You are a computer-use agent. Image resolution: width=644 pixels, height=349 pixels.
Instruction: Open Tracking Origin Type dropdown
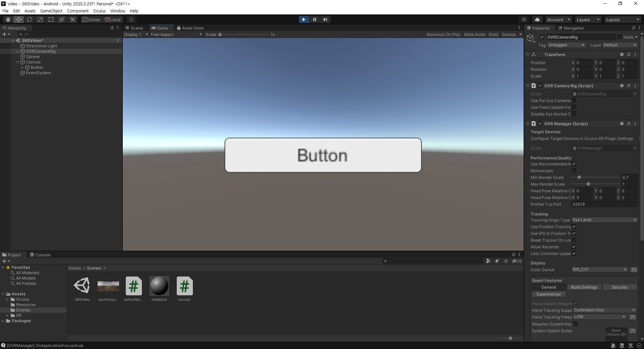coord(605,220)
